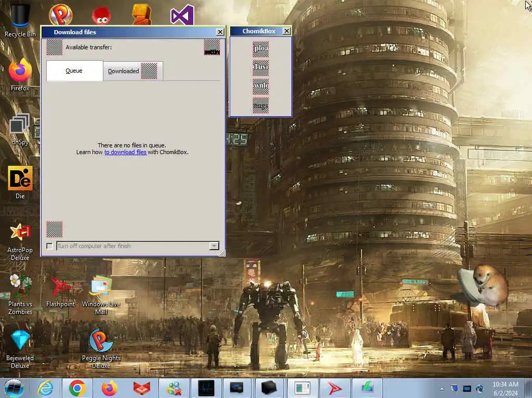532x398 pixels.
Task: Select the purple Visual Studio desktop icon
Action: coord(182,15)
